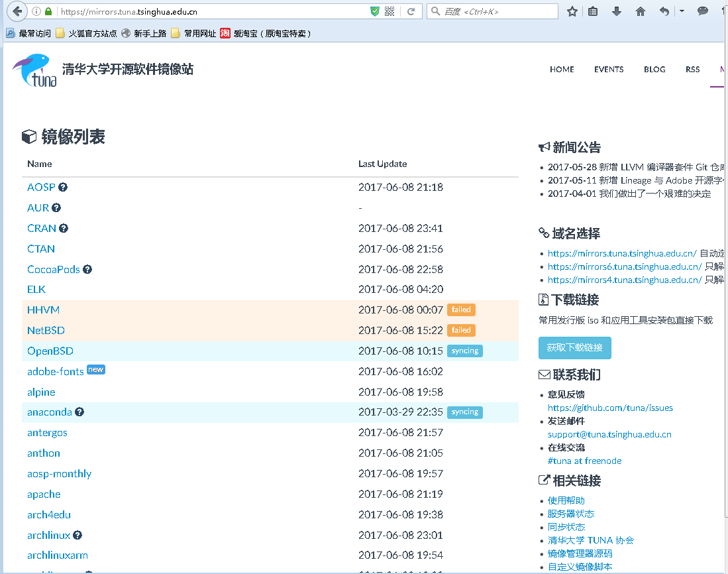Viewport: 728px width, 574px height.
Task: Open the anaconda mirror link
Action: [49, 412]
